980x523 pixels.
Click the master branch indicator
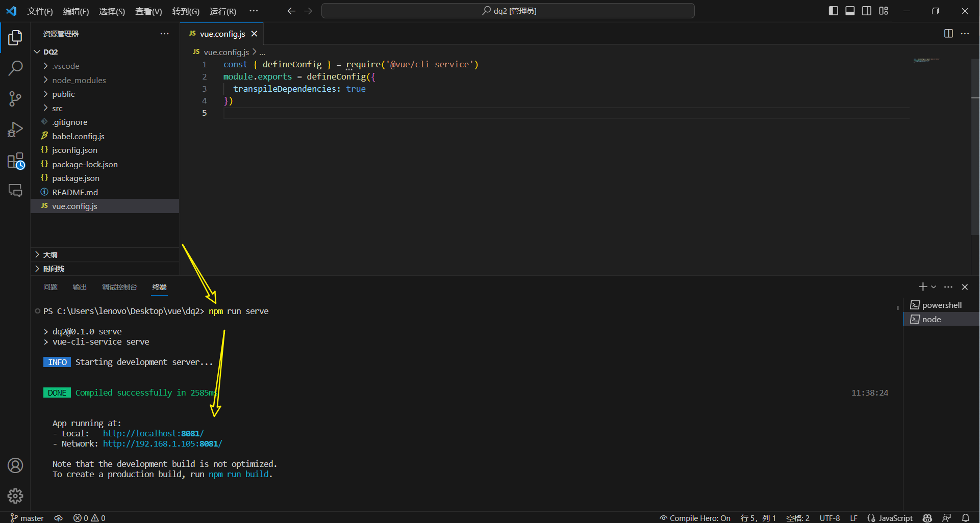[x=28, y=518]
